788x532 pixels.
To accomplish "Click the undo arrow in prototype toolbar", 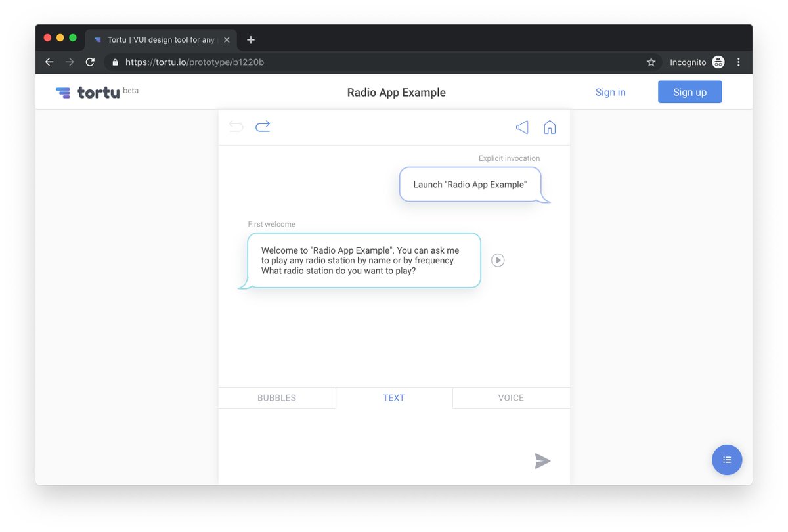I will pos(236,127).
